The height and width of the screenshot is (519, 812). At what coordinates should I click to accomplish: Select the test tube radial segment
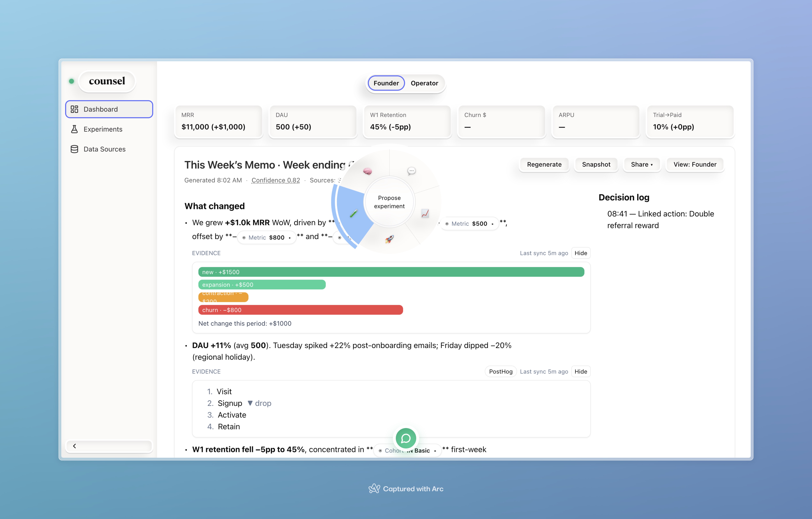point(353,214)
